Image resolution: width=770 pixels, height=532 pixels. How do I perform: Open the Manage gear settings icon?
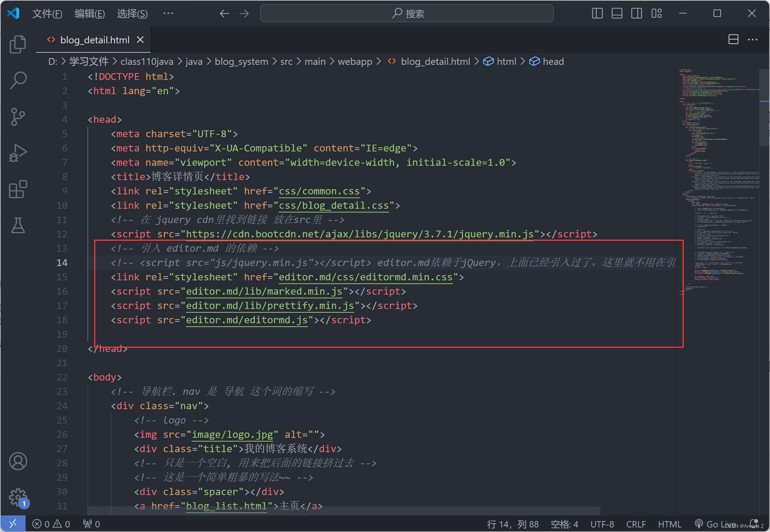18,497
